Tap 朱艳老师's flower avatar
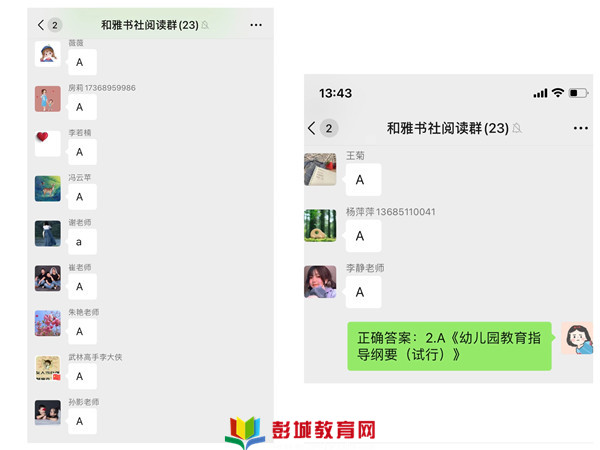 coord(48,323)
